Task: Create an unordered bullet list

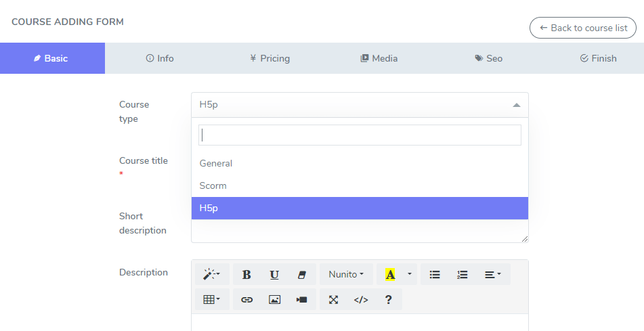Action: 435,274
